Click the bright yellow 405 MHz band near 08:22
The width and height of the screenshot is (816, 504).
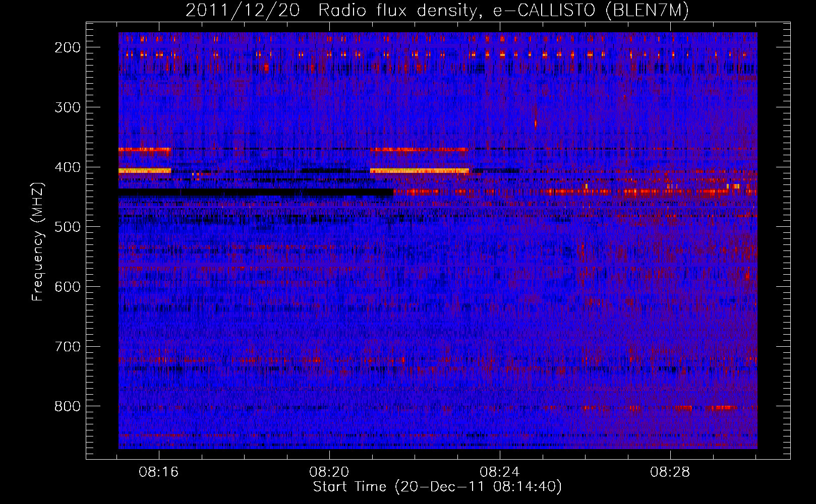click(x=419, y=171)
